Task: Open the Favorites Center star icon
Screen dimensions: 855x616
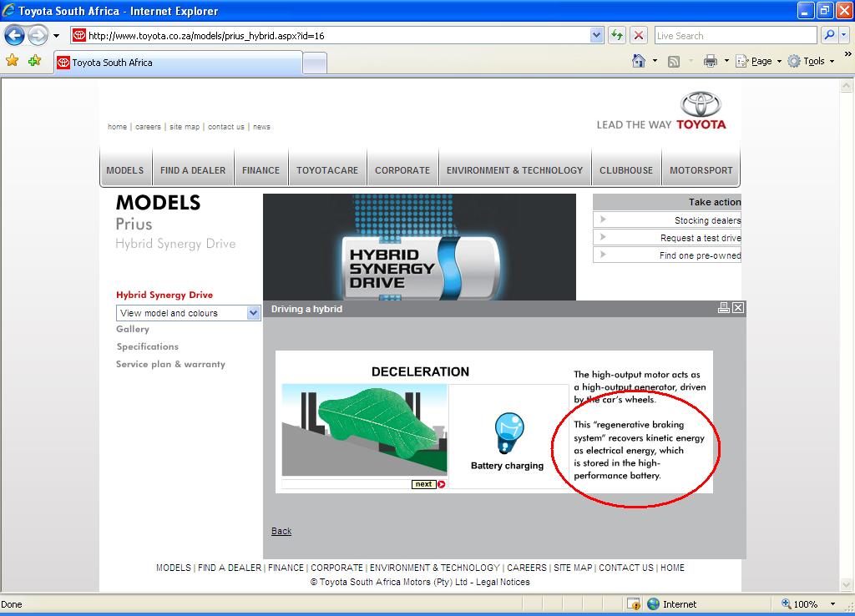Action: pos(12,60)
